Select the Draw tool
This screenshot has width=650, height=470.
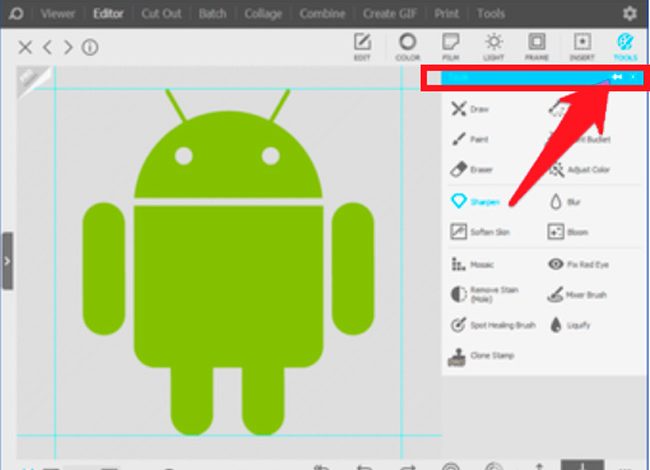[470, 109]
